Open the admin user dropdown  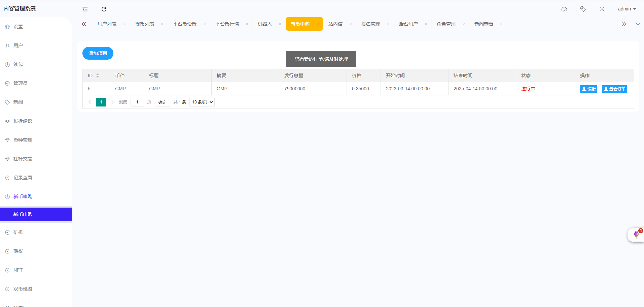point(627,9)
